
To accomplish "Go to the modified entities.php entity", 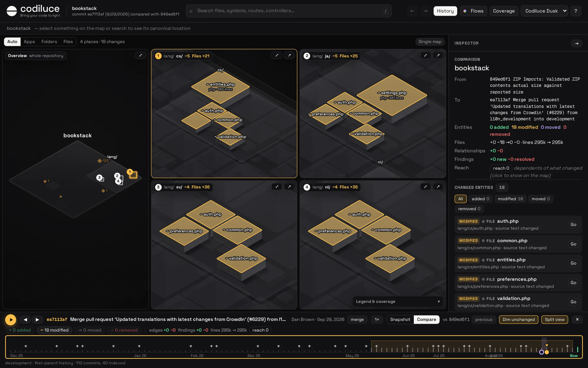I will pyautogui.click(x=573, y=263).
